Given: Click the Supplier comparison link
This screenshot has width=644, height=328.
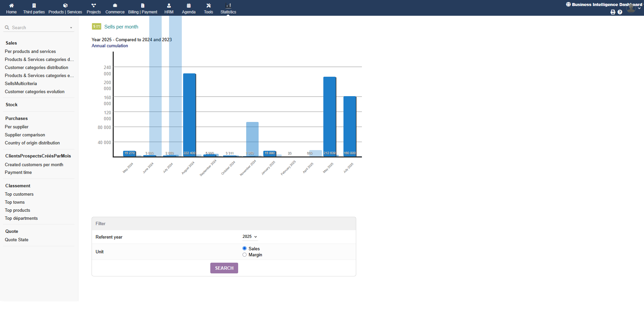Looking at the screenshot, I should [25, 135].
